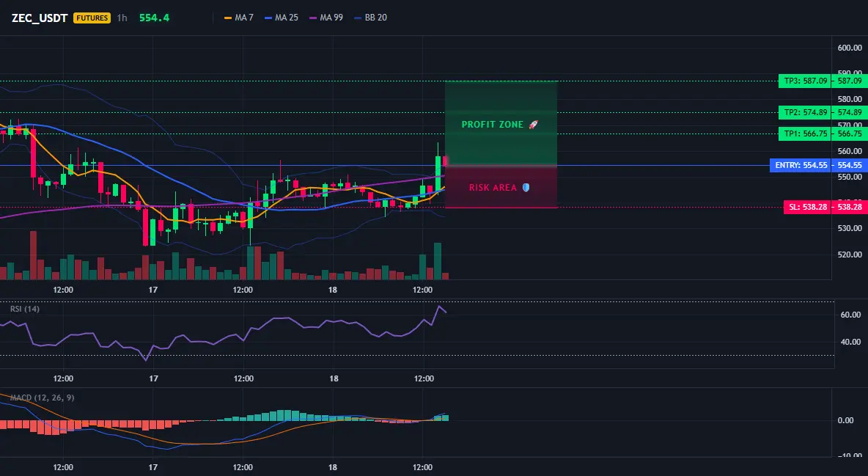
Task: Click the ZEC_USDT symbol name
Action: 40,18
